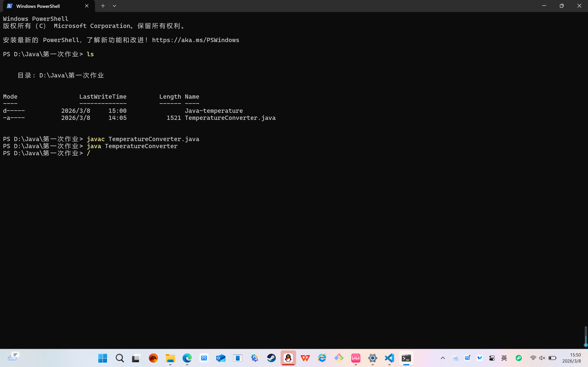Launch File Explorer from taskbar
This screenshot has height=367, width=588.
tap(170, 358)
